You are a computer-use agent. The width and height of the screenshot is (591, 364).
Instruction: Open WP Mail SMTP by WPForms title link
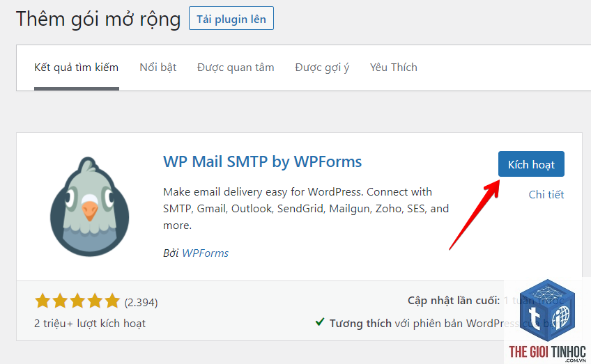click(x=262, y=162)
